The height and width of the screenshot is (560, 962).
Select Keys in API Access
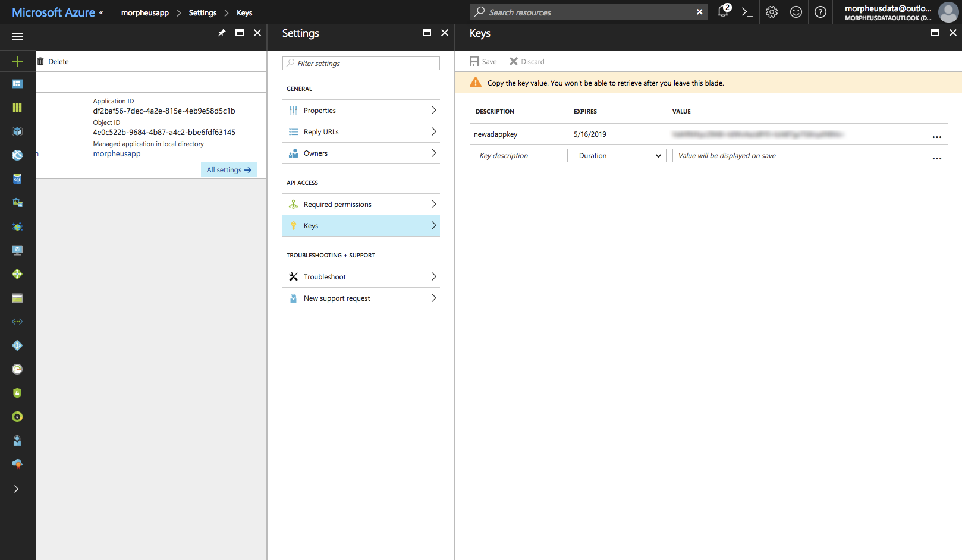pos(361,226)
